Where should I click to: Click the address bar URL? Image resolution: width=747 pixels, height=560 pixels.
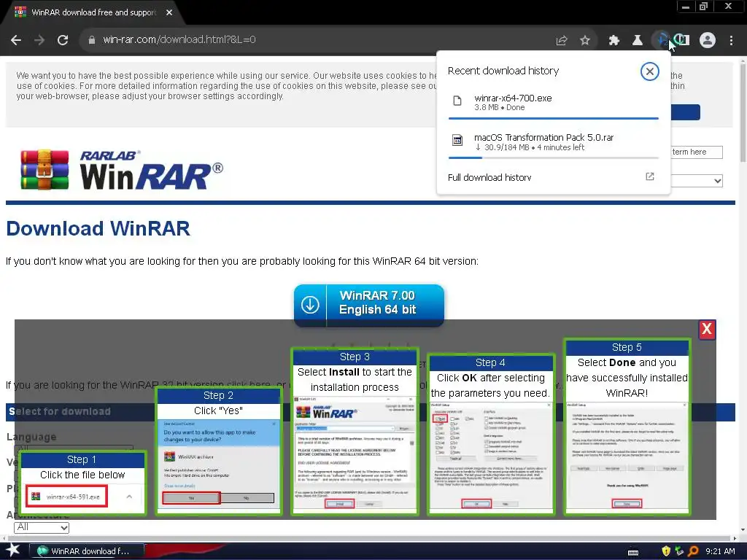(x=179, y=39)
